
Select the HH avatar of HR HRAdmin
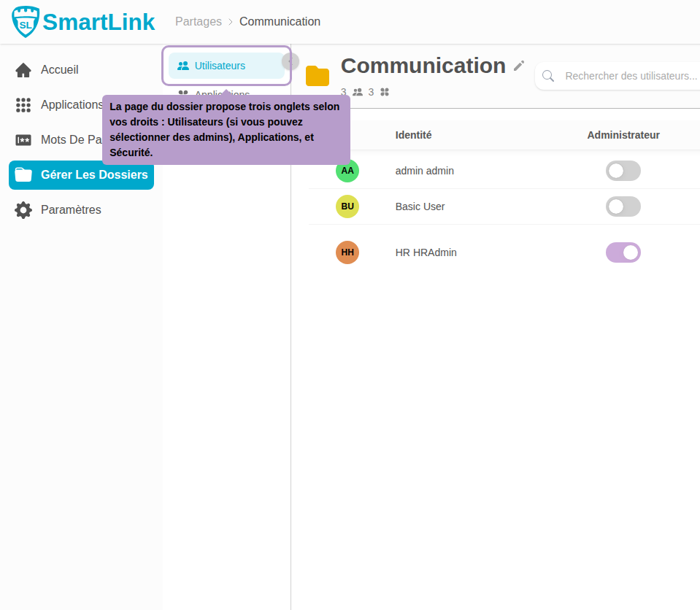pos(347,252)
